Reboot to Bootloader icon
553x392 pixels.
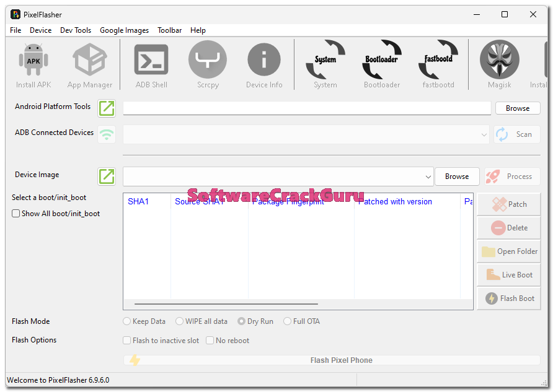pyautogui.click(x=382, y=60)
